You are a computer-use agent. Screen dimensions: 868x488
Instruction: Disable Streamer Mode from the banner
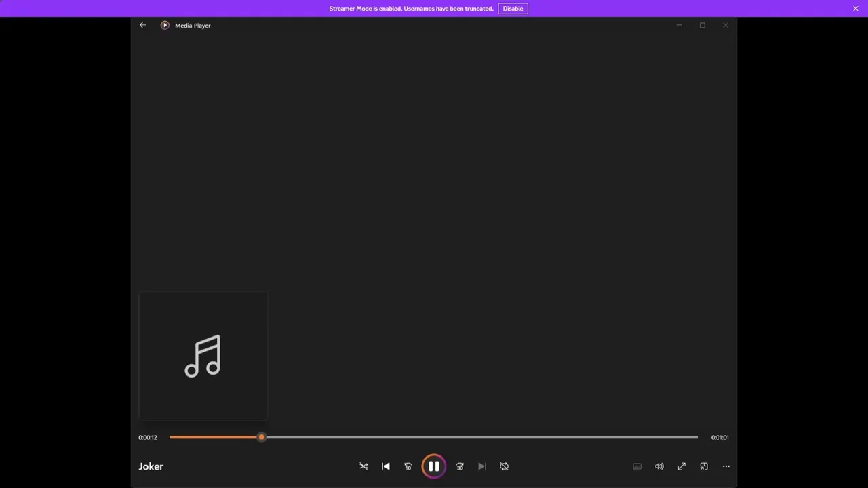pyautogui.click(x=513, y=8)
